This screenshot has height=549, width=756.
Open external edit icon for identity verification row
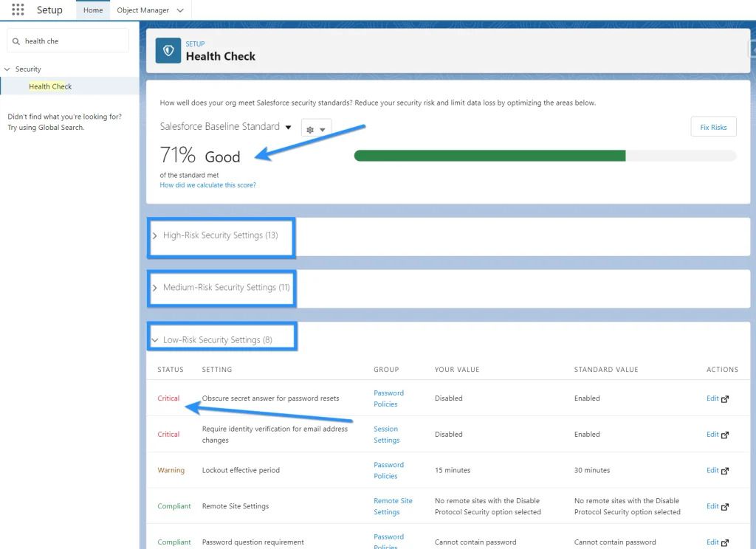pos(724,435)
